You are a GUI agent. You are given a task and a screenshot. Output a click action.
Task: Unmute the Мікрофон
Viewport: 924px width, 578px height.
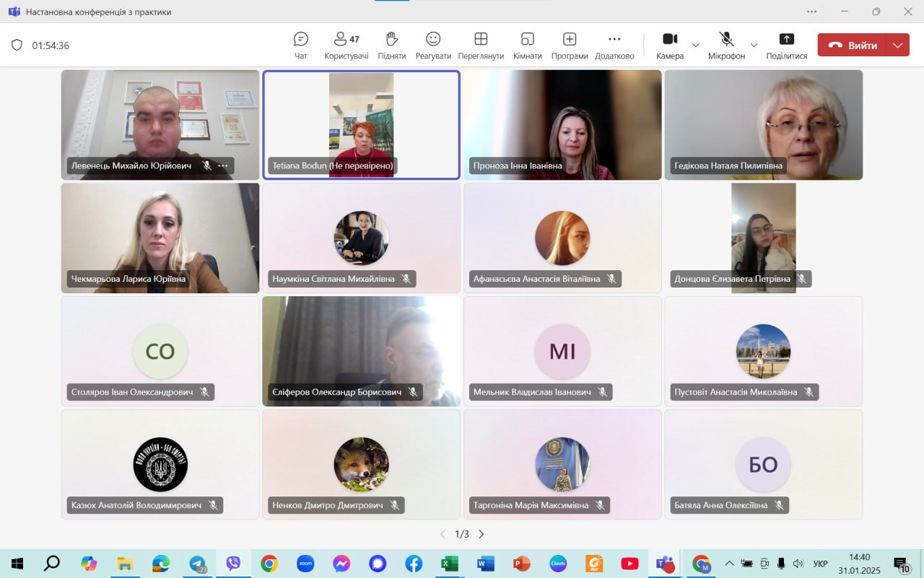pyautogui.click(x=726, y=45)
